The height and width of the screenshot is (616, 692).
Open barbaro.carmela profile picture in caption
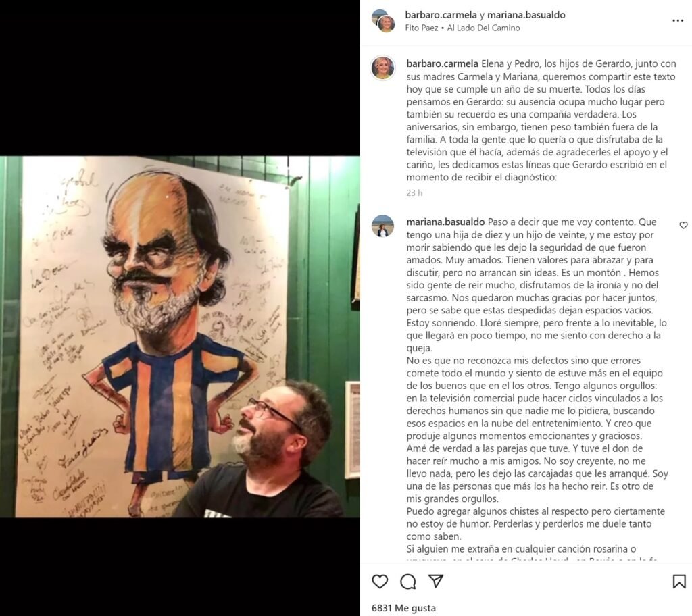(382, 68)
